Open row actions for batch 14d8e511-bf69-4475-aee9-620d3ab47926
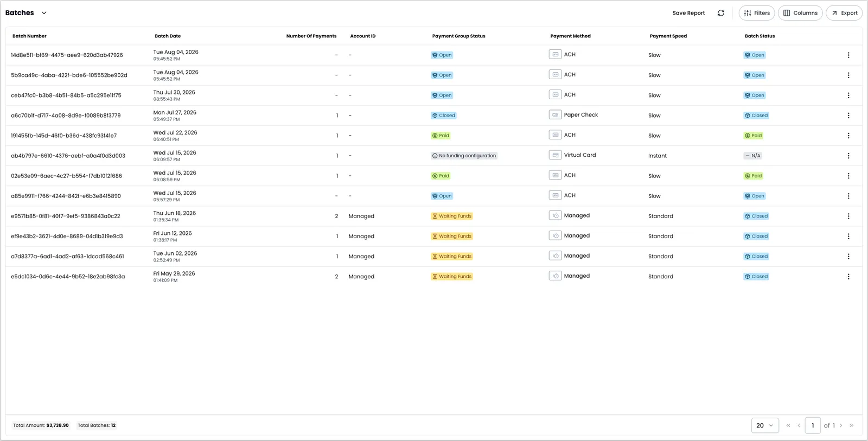The height and width of the screenshot is (441, 868). pos(848,55)
